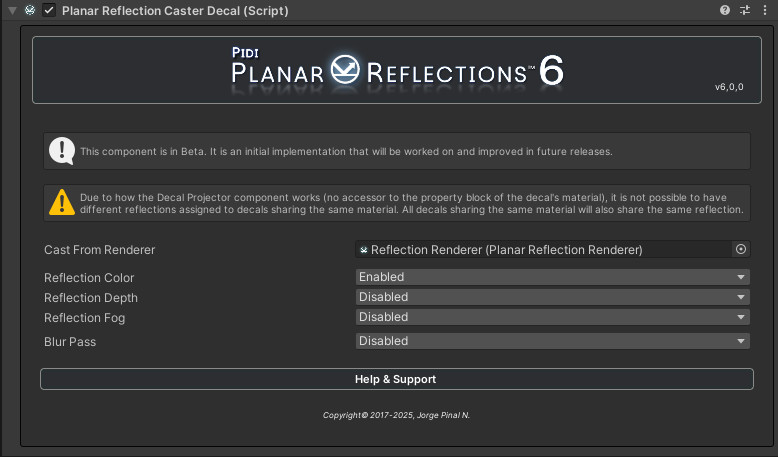
Task: Click the script component icon in header
Action: [30, 10]
